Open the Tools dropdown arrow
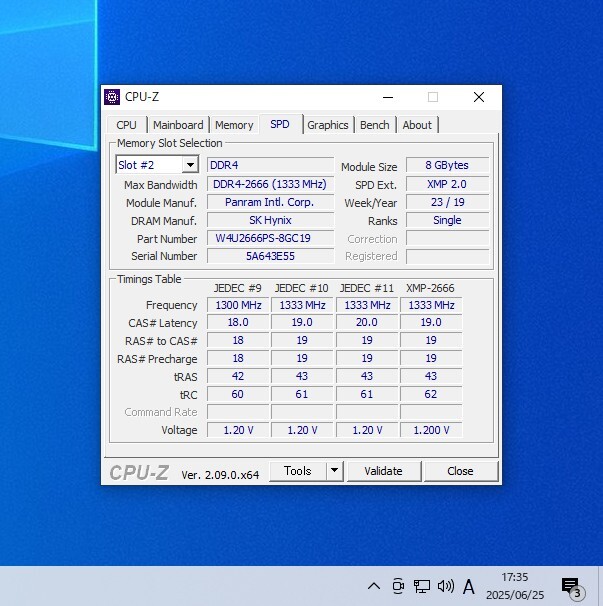Screen dimensions: 603x606 (335, 471)
